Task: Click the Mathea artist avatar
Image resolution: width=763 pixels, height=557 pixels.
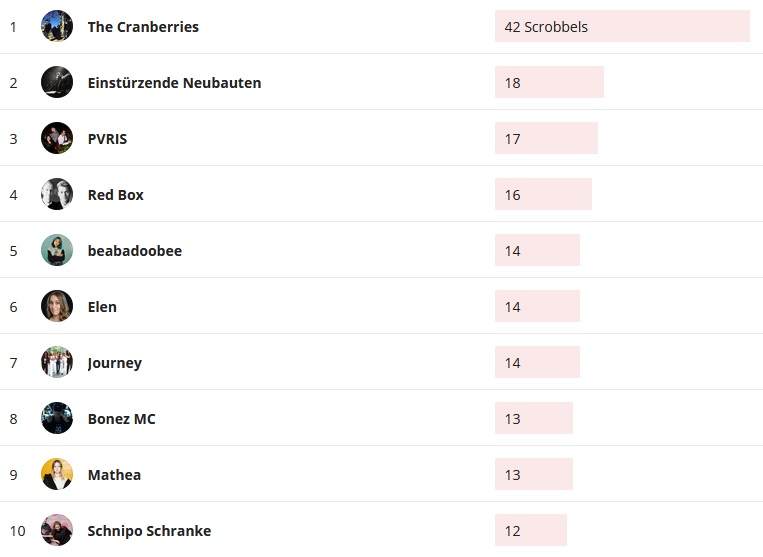Action: [x=57, y=474]
